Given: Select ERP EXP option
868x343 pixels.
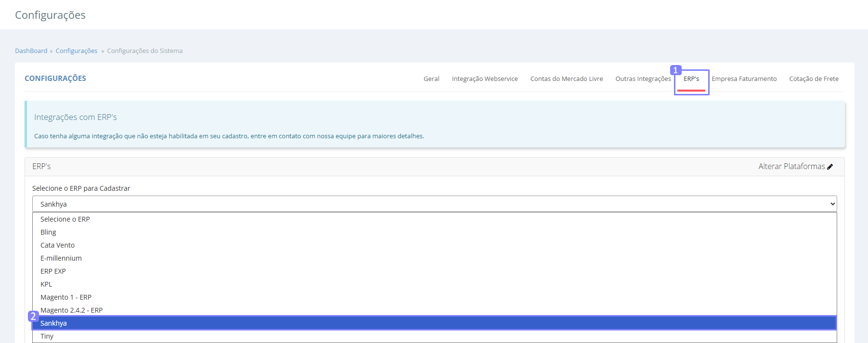Looking at the screenshot, I should tap(435, 271).
